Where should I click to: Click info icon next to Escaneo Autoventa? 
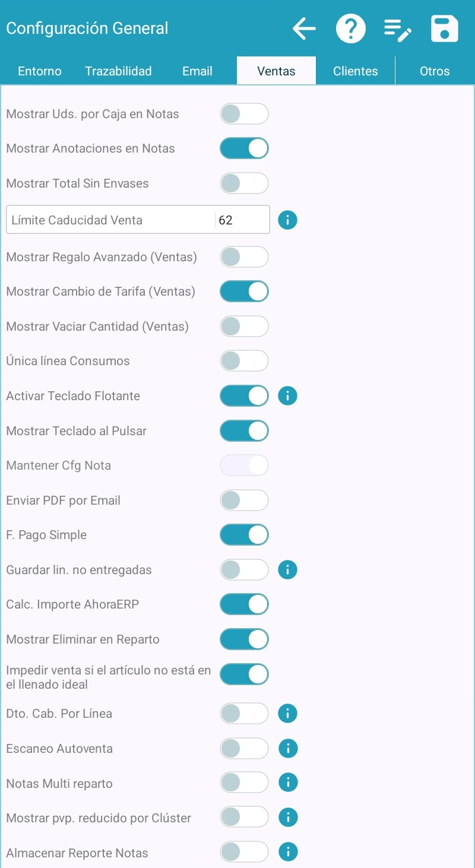coord(287,748)
